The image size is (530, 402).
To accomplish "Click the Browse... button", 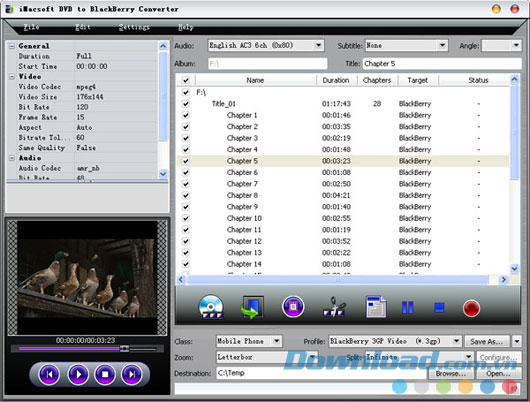I will click(x=451, y=374).
